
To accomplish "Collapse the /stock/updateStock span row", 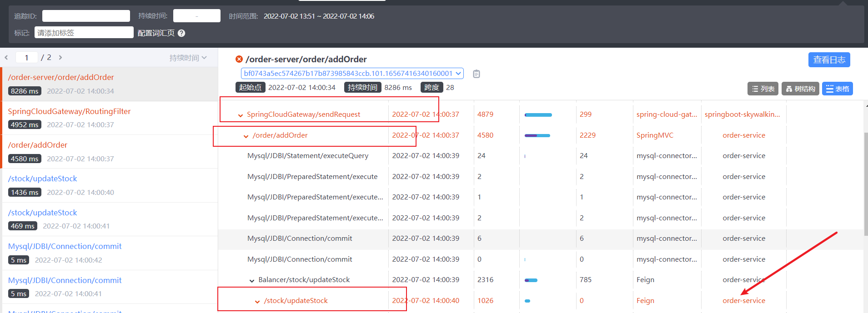I will click(257, 301).
